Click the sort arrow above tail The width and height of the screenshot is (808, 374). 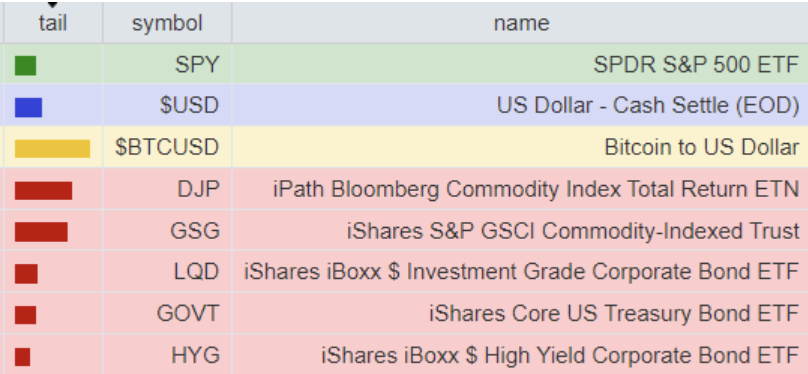pos(52,5)
